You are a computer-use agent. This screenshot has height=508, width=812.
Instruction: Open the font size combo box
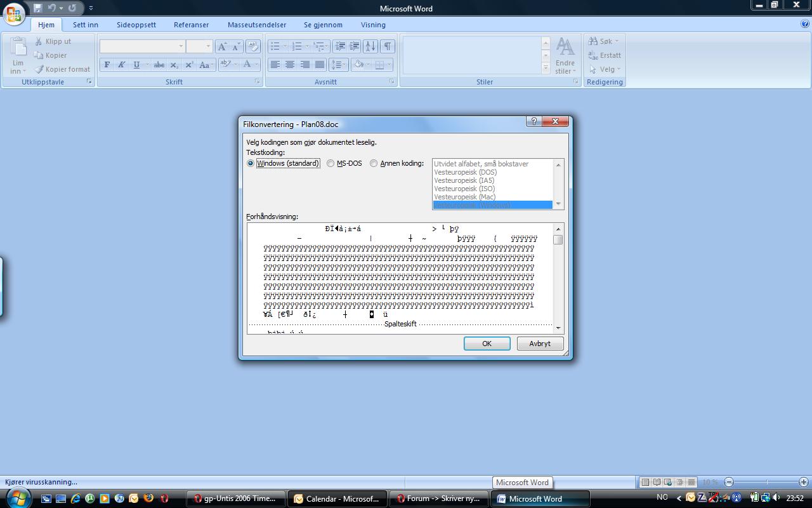pyautogui.click(x=199, y=46)
